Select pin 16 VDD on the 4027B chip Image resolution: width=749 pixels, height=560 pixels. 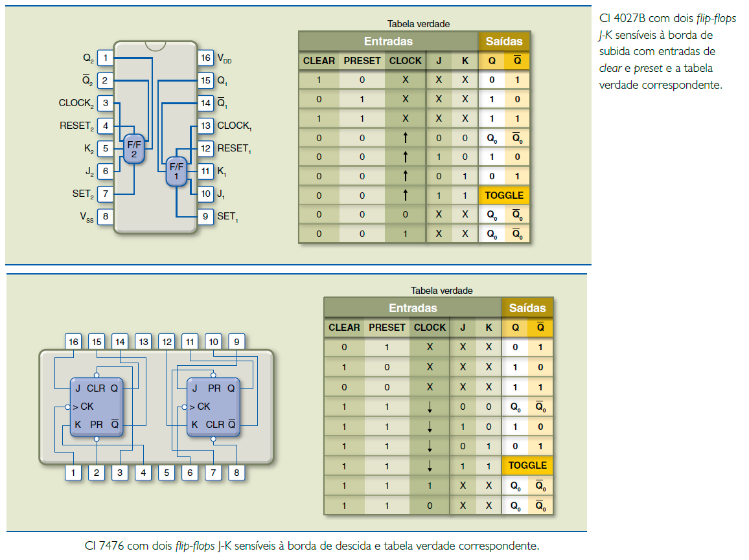tap(205, 58)
